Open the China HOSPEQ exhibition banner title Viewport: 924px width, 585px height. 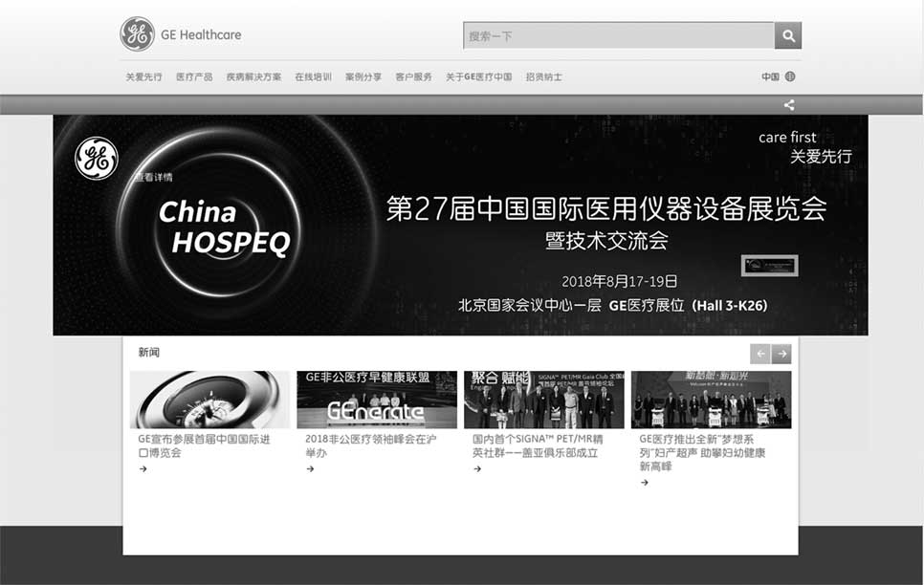pos(225,227)
